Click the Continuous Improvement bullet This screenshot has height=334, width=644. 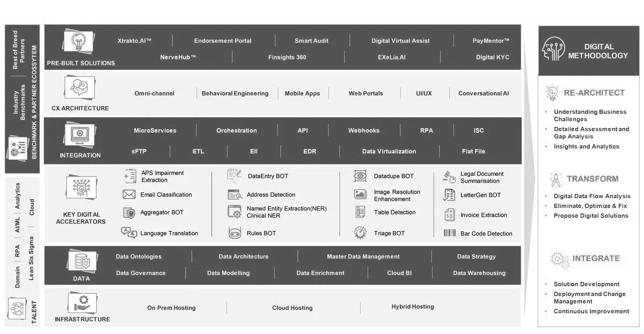[591, 311]
